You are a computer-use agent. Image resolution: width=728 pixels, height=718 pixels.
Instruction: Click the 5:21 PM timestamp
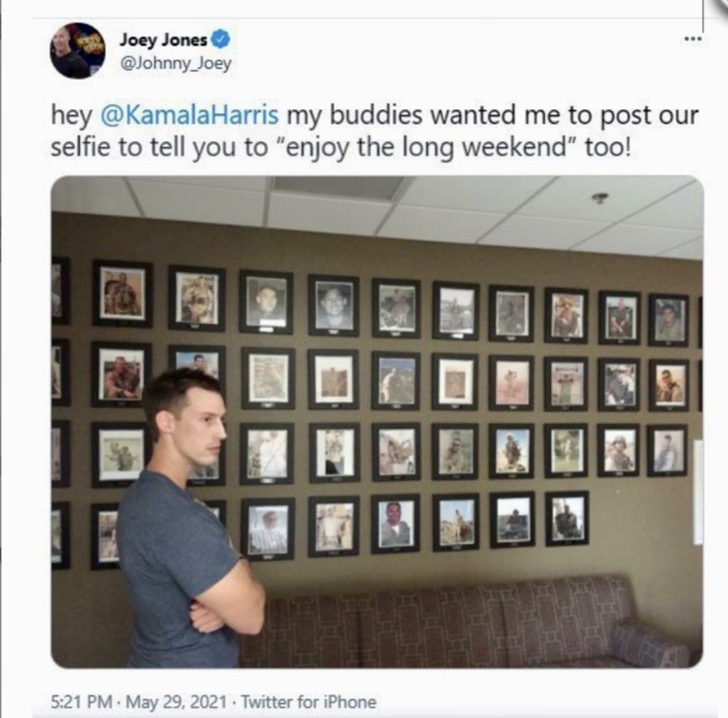pyautogui.click(x=82, y=701)
